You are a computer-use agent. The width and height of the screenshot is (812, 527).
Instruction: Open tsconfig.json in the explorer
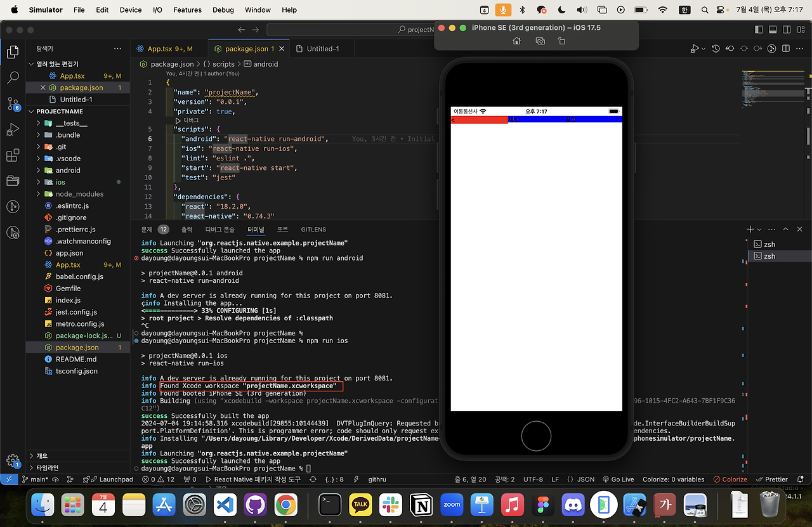click(77, 371)
